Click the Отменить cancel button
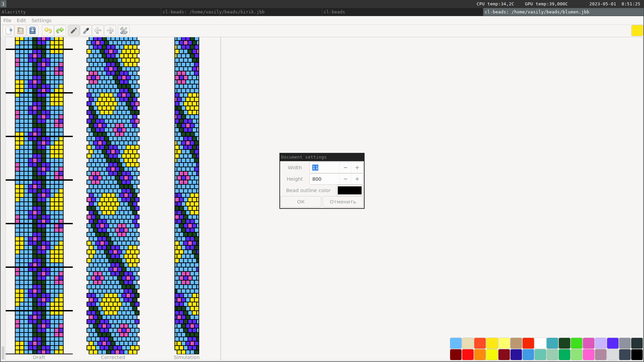Screen dimensions: 644x362 [x=342, y=202]
